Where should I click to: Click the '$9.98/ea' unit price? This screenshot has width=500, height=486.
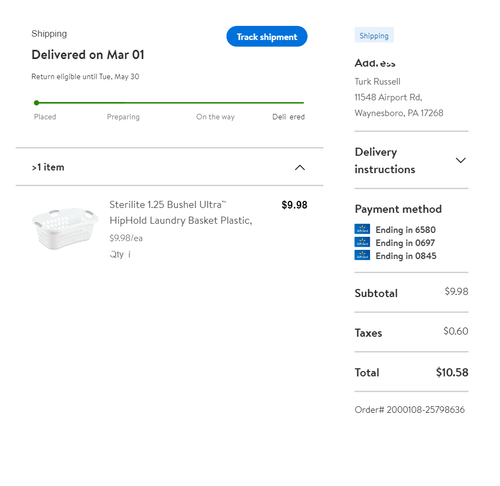click(126, 238)
